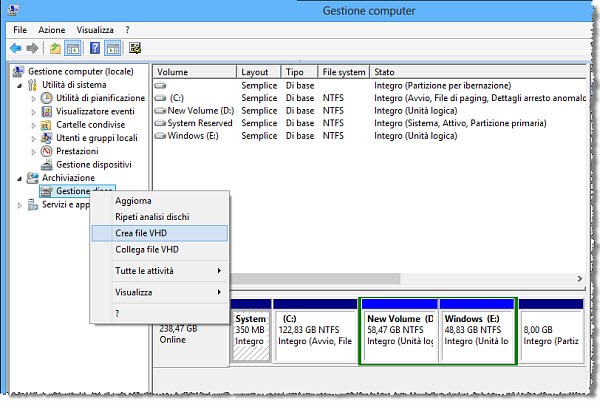
Task: Select Utilità di sistema tree node
Action: 74,85
